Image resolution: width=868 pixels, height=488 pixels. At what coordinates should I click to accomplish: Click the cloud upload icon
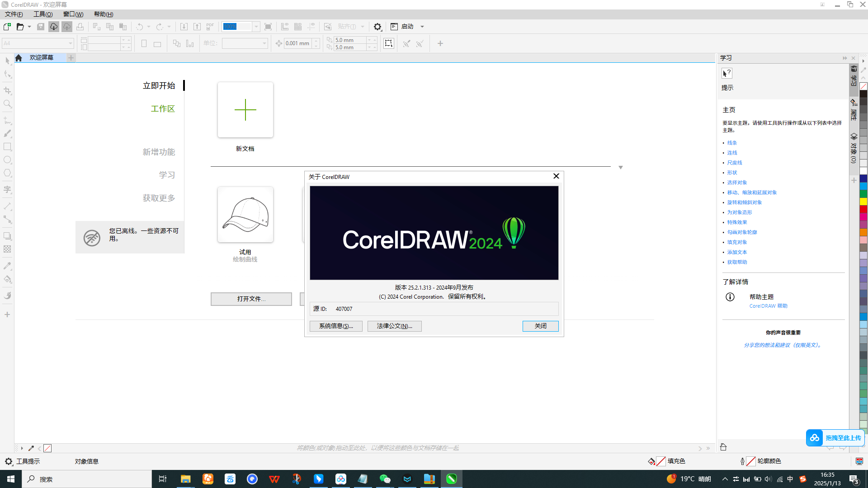tap(67, 27)
